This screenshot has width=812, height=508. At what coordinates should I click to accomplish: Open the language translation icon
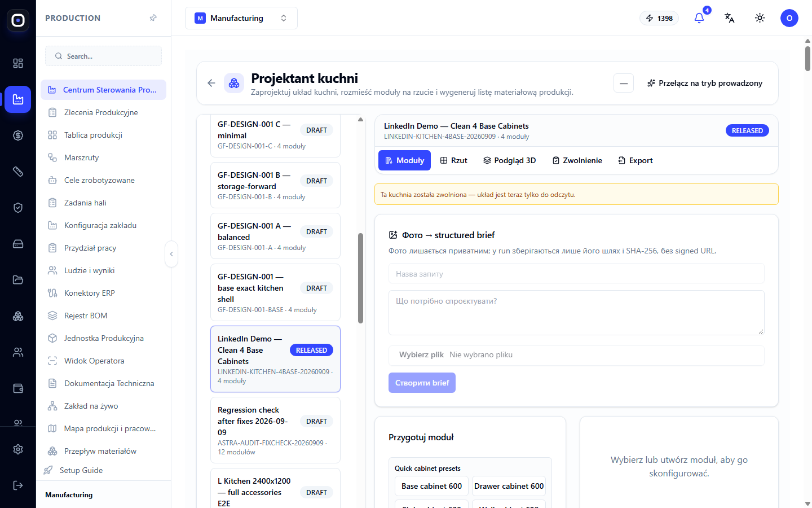[730, 18]
